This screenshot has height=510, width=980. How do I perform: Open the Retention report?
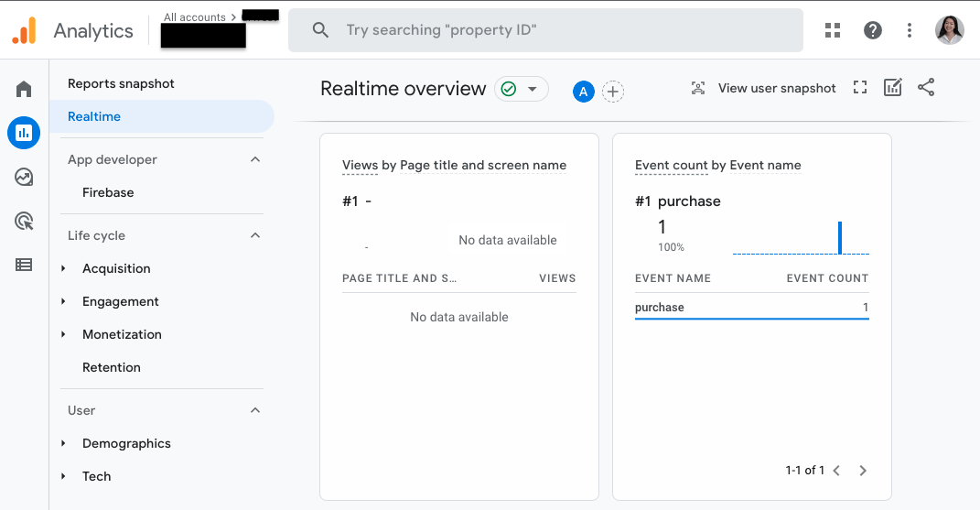coord(112,367)
